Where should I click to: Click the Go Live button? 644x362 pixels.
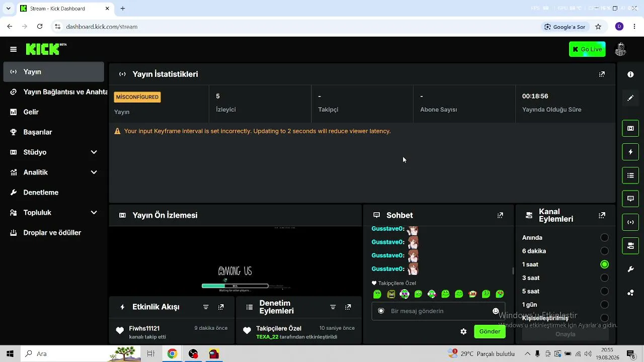point(587,49)
